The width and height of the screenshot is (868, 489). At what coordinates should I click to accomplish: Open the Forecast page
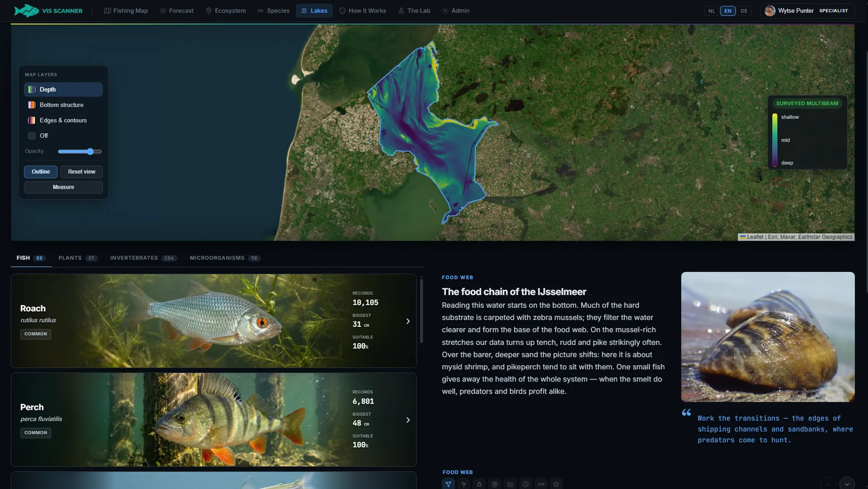176,10
